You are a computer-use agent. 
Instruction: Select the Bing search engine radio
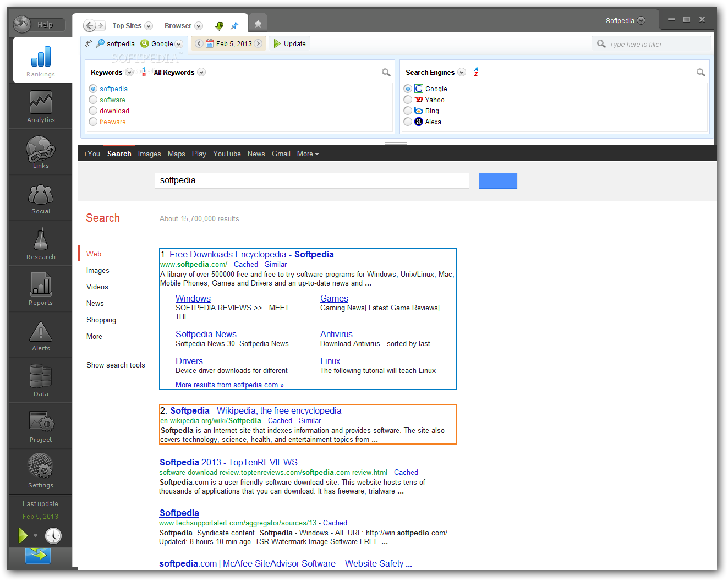408,111
